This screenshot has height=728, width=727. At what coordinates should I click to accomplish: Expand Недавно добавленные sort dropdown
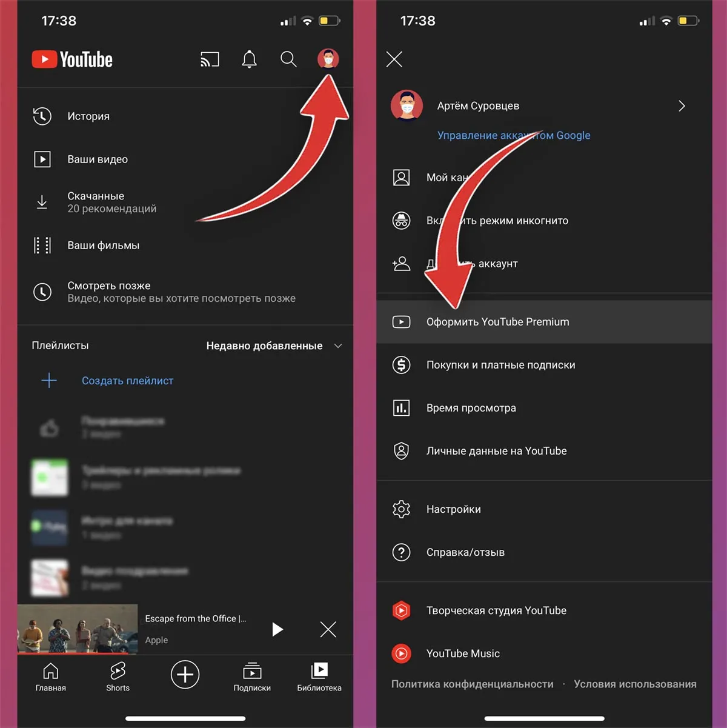(274, 346)
